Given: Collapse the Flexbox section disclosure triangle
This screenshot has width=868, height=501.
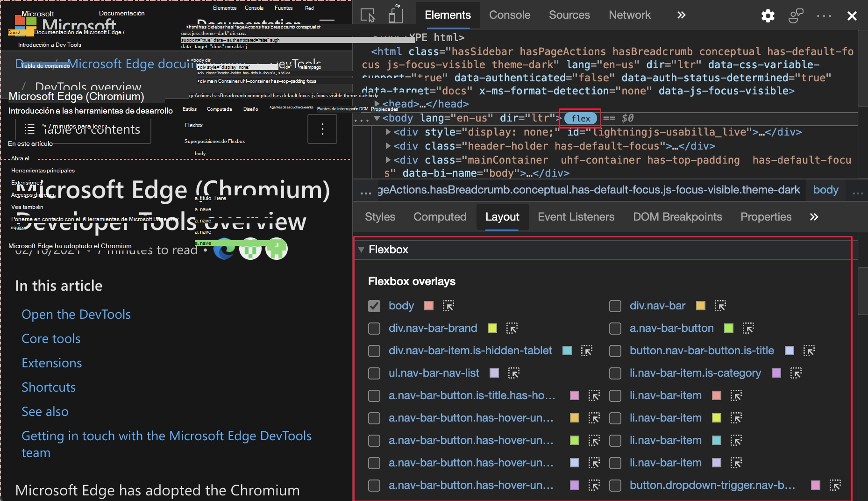Looking at the screenshot, I should (361, 250).
